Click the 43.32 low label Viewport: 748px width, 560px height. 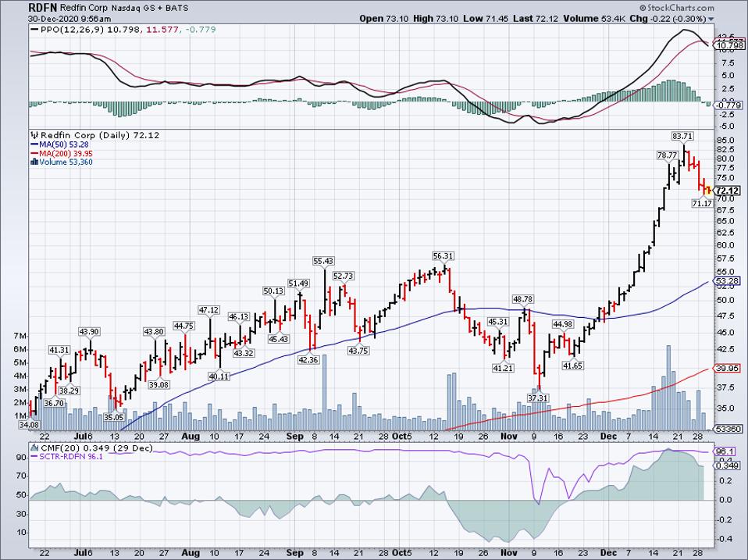click(x=244, y=354)
